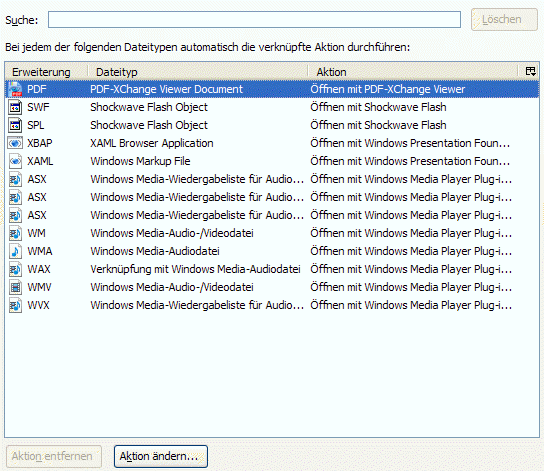Click the WAX extension label
The height and width of the screenshot is (471, 544).
click(x=39, y=269)
